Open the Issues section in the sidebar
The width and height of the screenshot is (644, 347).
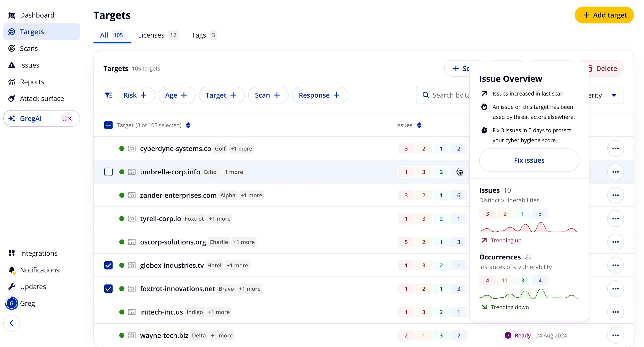(29, 65)
